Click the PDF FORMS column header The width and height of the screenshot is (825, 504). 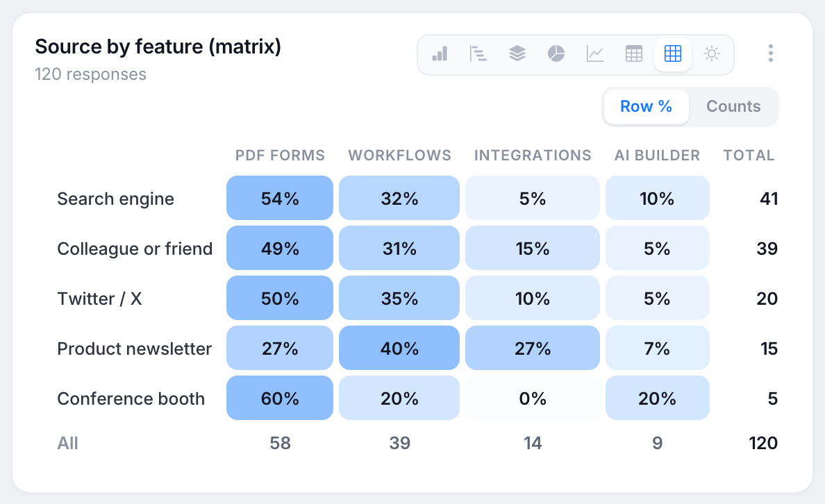280,156
